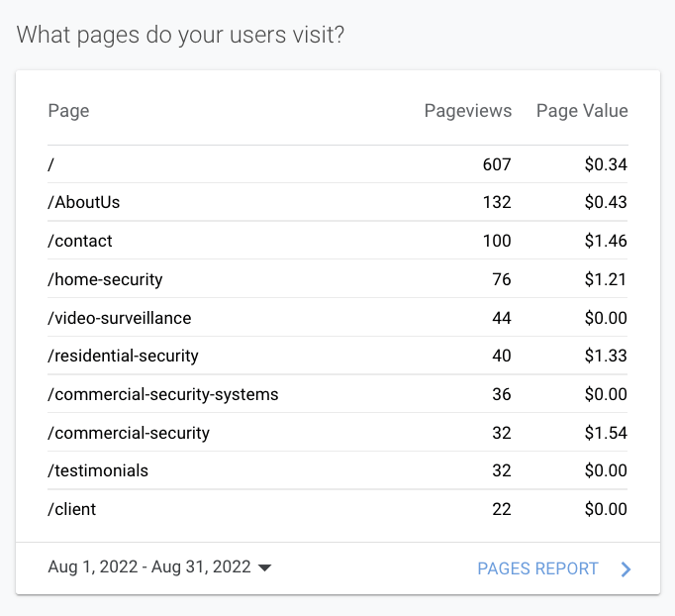This screenshot has height=616, width=675.
Task: Click the /video-surveillance page entry
Action: tap(119, 318)
